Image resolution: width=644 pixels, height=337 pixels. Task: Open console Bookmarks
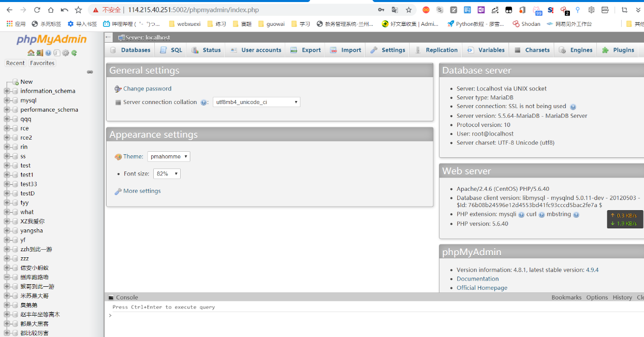click(566, 297)
